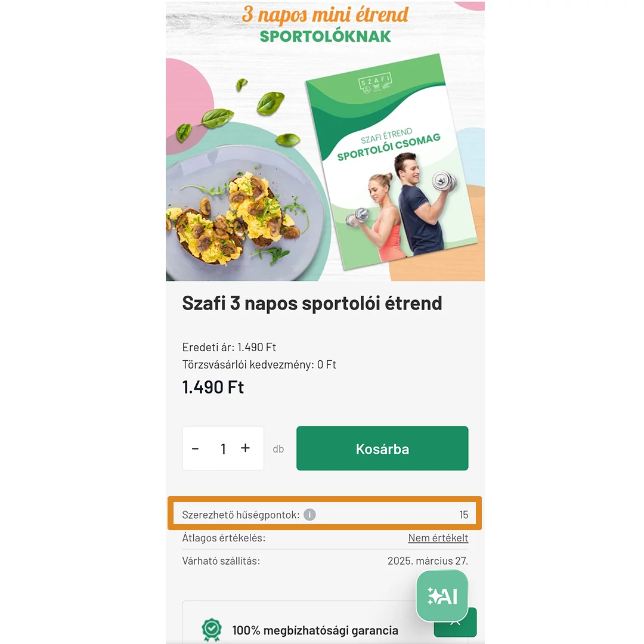
Task: Click the SPORTOLÓKNAK banner heading
Action: pos(326,36)
